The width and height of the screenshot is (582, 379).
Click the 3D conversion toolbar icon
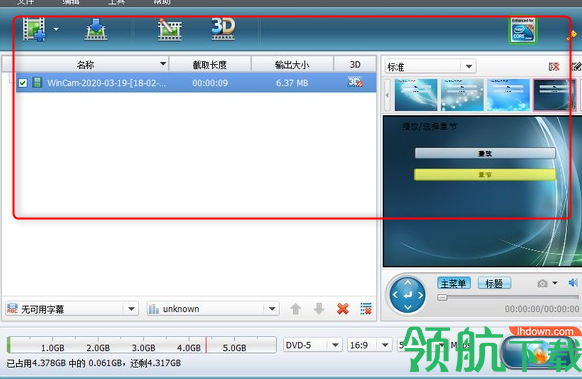[223, 29]
